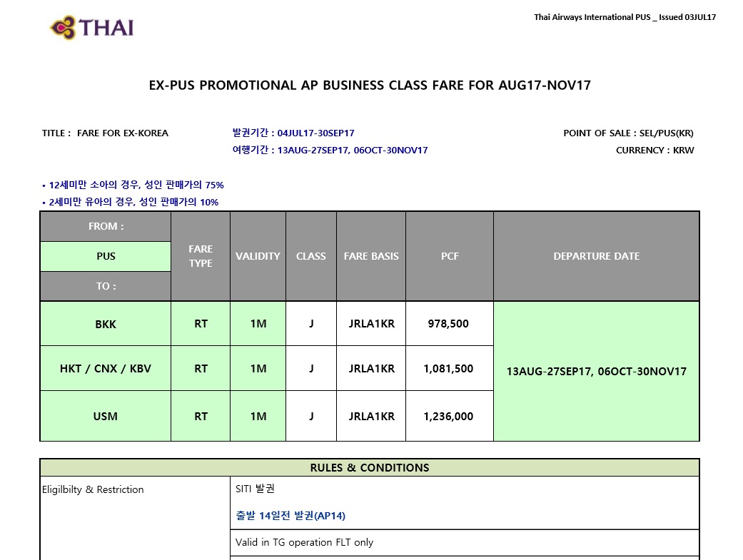Select the CURRENCY : KRW label

(x=654, y=151)
